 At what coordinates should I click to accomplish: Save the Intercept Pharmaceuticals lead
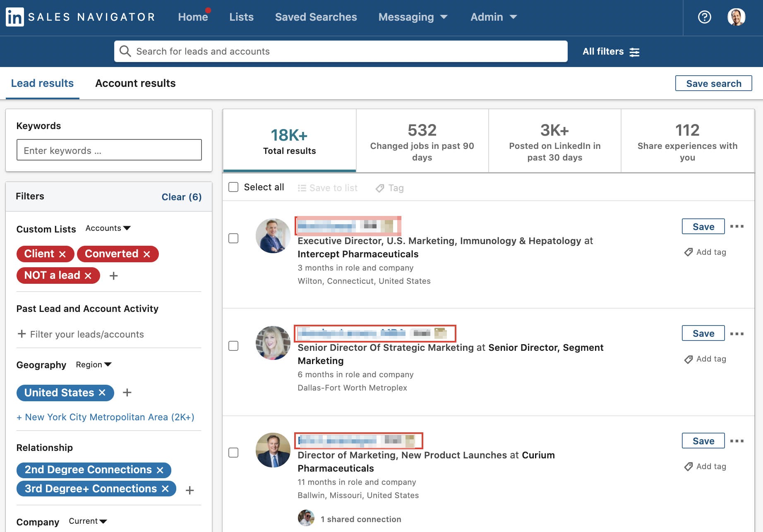(703, 226)
